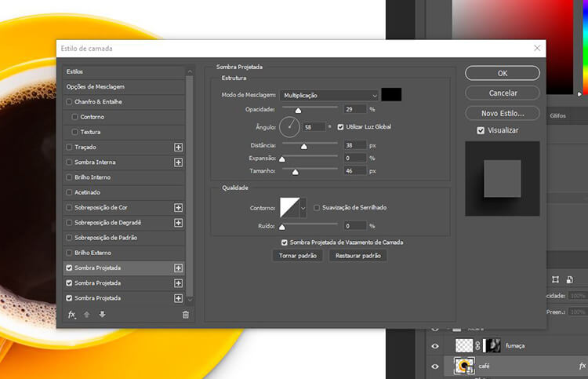Click artboard lock icon in Layers panel

[x=555, y=279]
